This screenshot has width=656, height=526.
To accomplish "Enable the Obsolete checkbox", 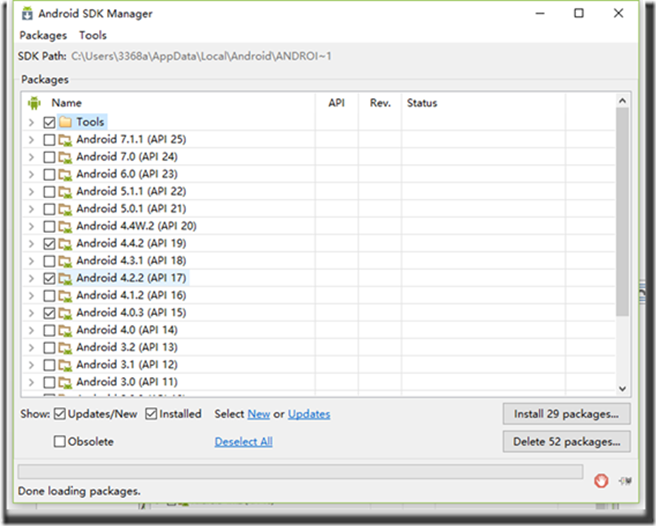I will coord(60,441).
